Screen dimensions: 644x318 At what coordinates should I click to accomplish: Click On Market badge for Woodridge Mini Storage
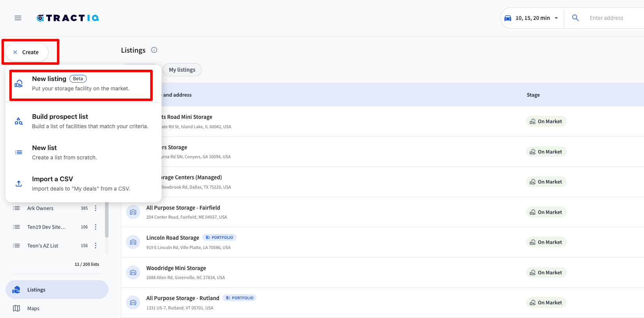[546, 272]
